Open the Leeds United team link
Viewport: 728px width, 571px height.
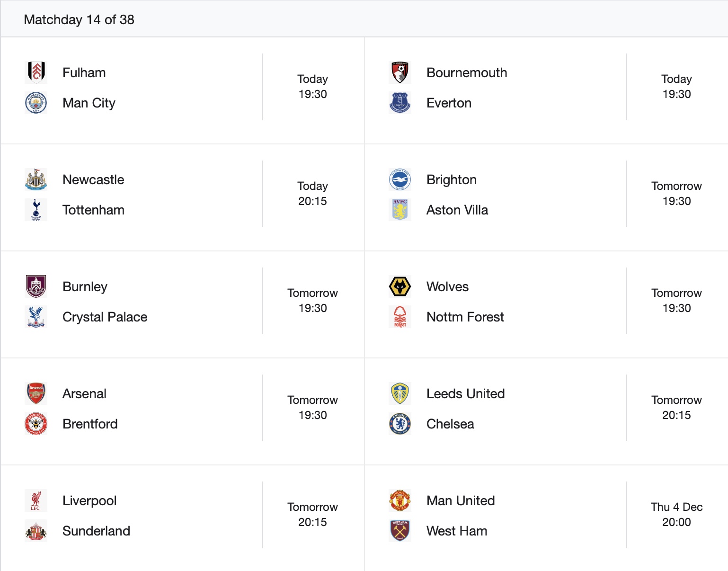(x=465, y=394)
